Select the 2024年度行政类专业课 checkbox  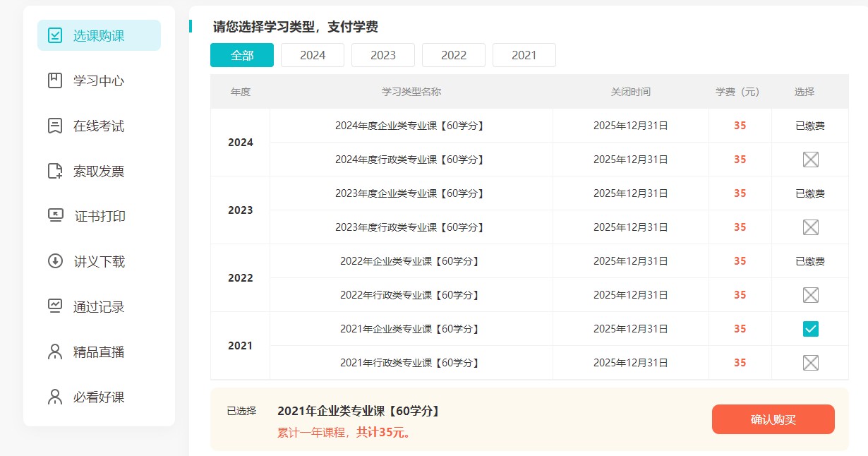(810, 160)
